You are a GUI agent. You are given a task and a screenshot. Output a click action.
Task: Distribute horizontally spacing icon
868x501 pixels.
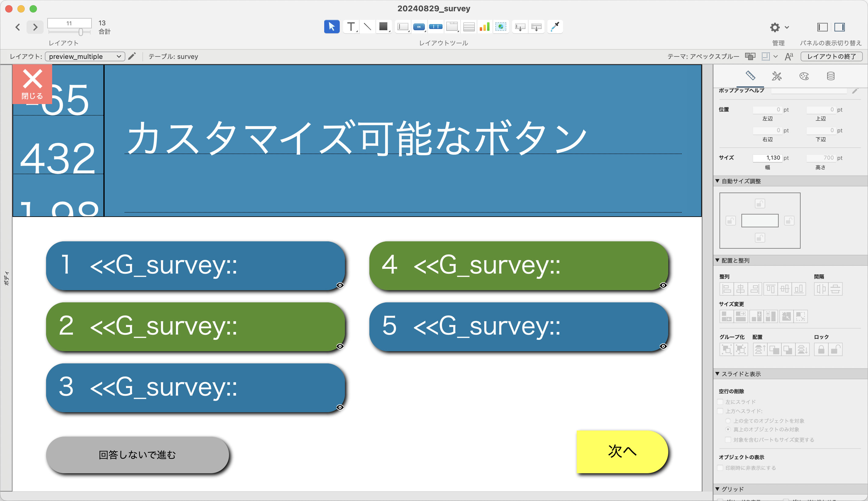click(x=821, y=289)
